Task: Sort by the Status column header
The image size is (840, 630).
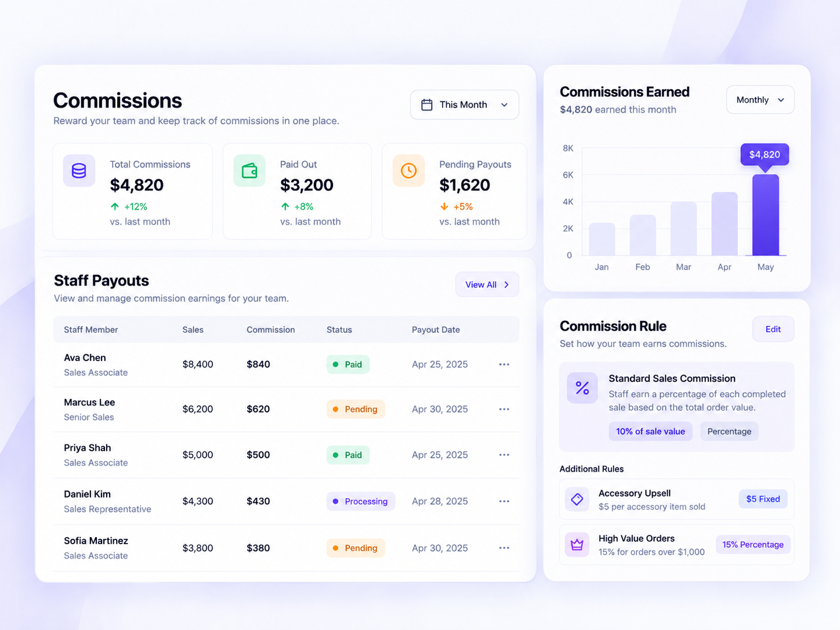Action: tap(339, 330)
